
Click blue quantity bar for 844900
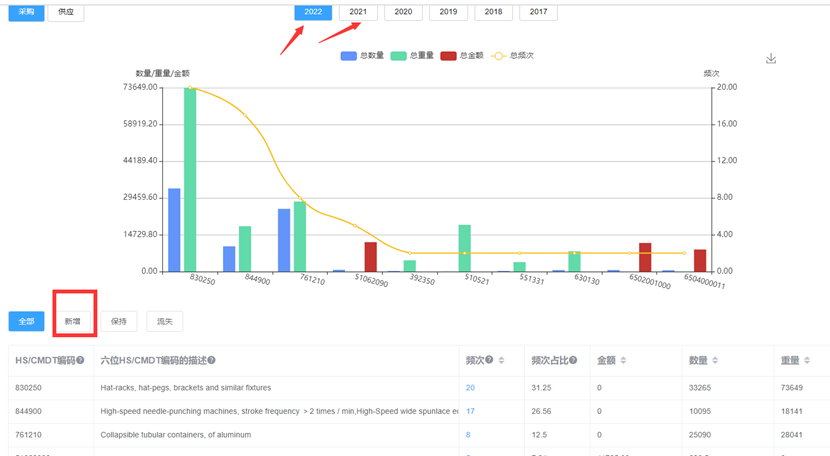tap(229, 259)
